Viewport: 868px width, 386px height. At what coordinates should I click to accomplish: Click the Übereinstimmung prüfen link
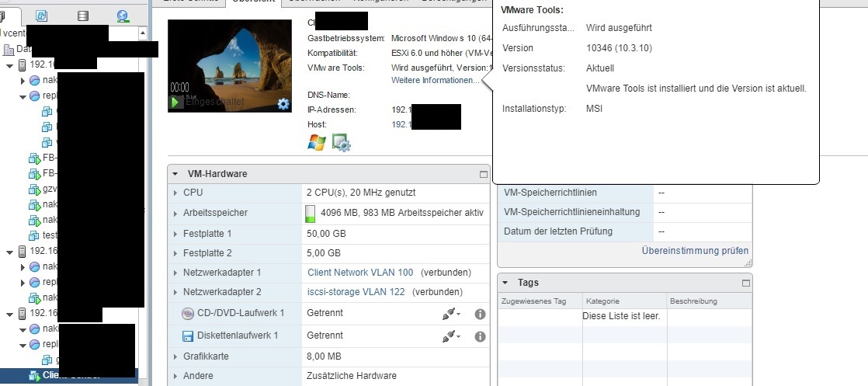[695, 251]
